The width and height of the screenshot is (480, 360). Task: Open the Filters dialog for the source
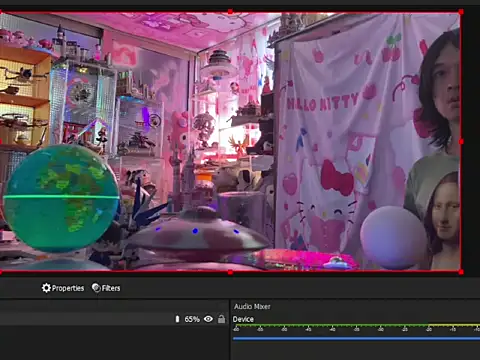[106, 288]
